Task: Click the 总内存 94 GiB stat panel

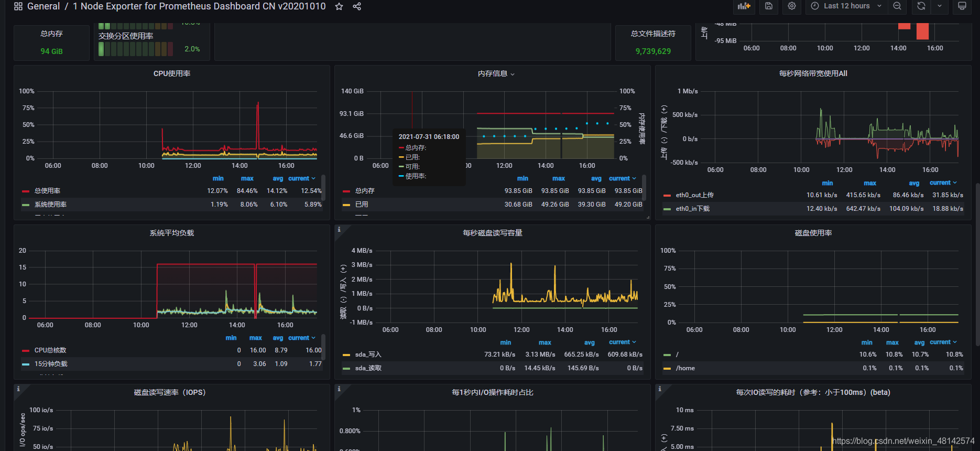Action: [x=51, y=42]
